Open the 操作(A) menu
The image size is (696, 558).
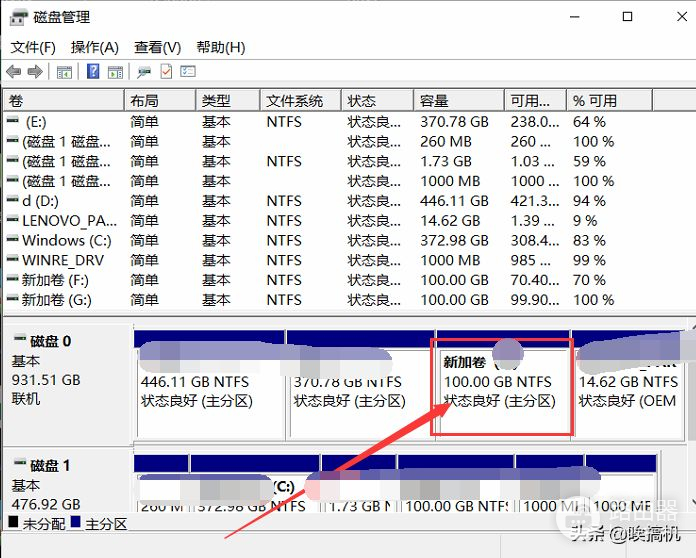coord(95,47)
